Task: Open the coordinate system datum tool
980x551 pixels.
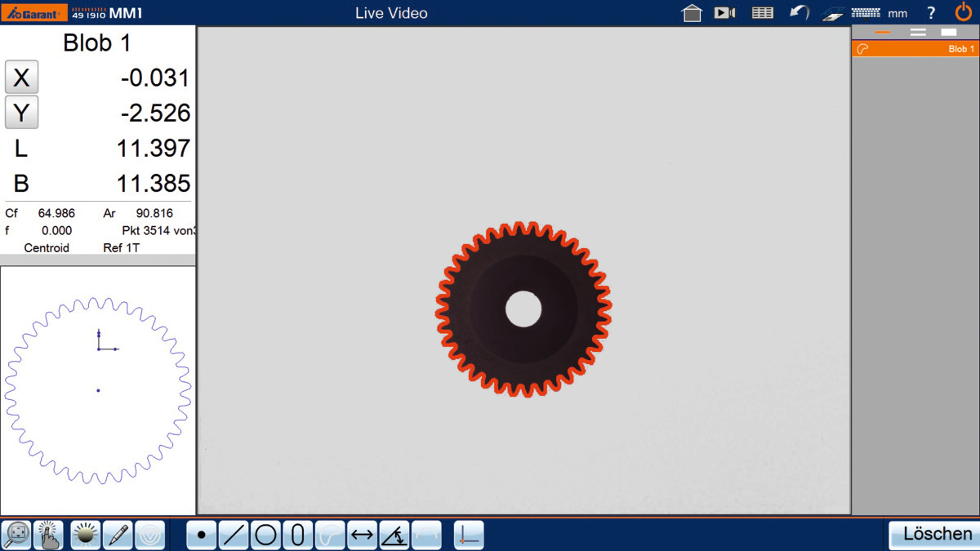Action: tap(469, 535)
